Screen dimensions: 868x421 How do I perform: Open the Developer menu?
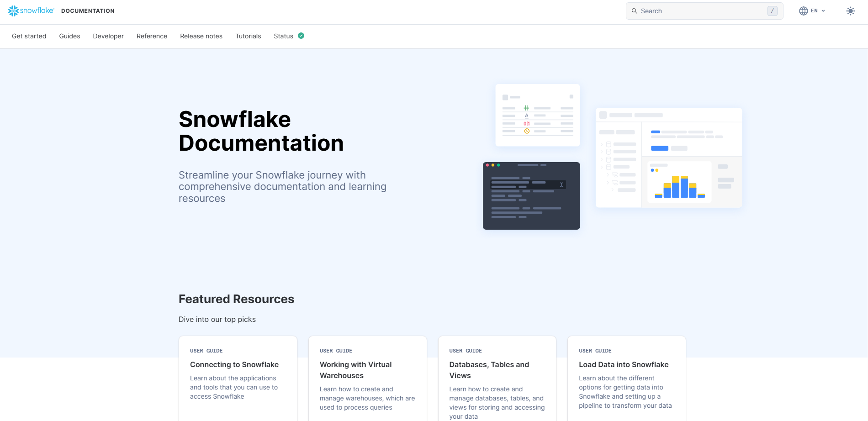[108, 36]
